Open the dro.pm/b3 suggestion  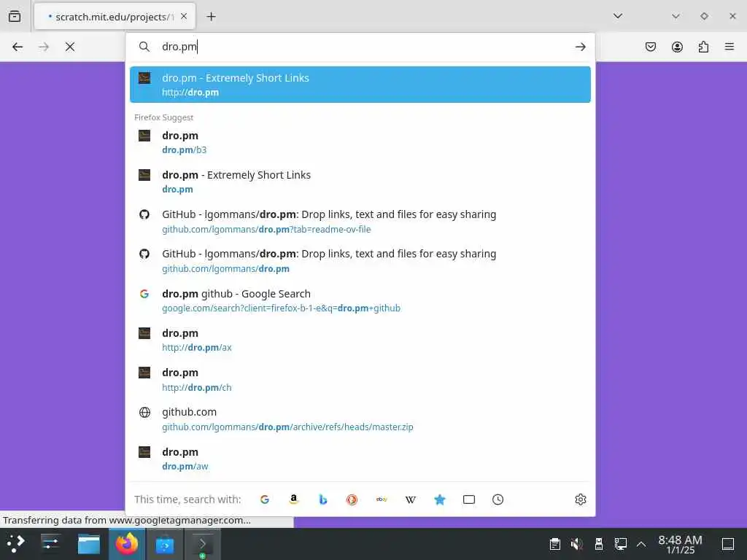[x=360, y=142]
